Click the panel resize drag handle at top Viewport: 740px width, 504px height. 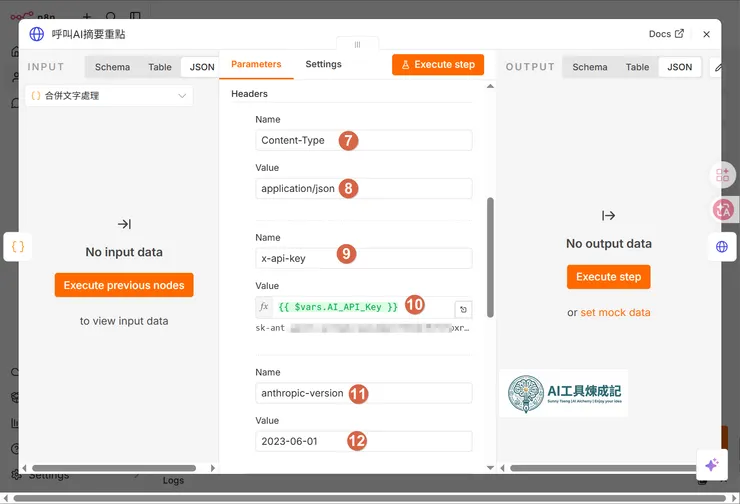coord(357,44)
